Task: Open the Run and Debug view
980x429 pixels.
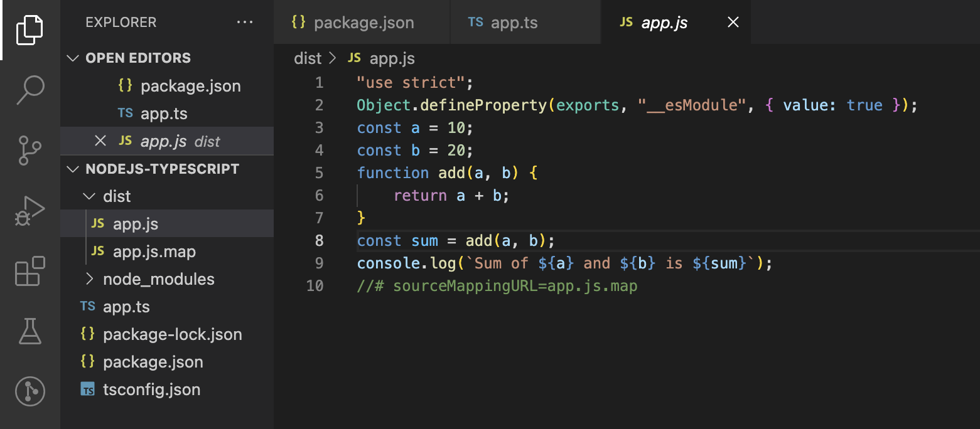Action: (x=30, y=211)
